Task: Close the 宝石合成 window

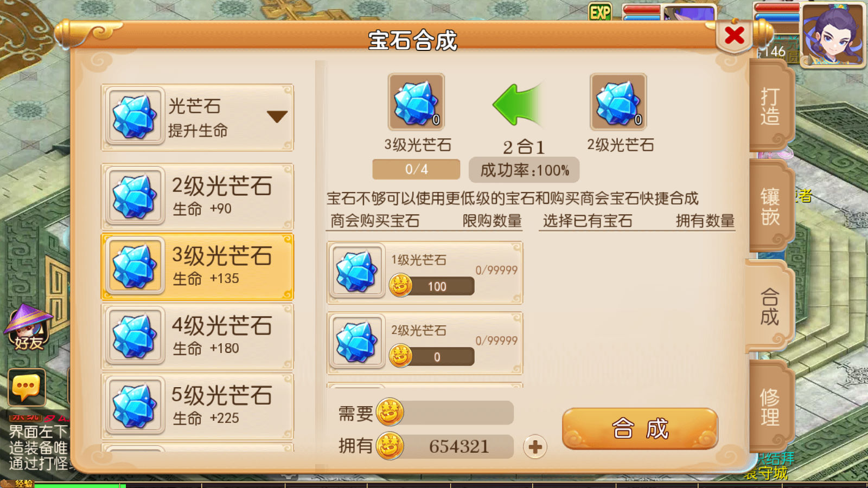Action: (735, 36)
